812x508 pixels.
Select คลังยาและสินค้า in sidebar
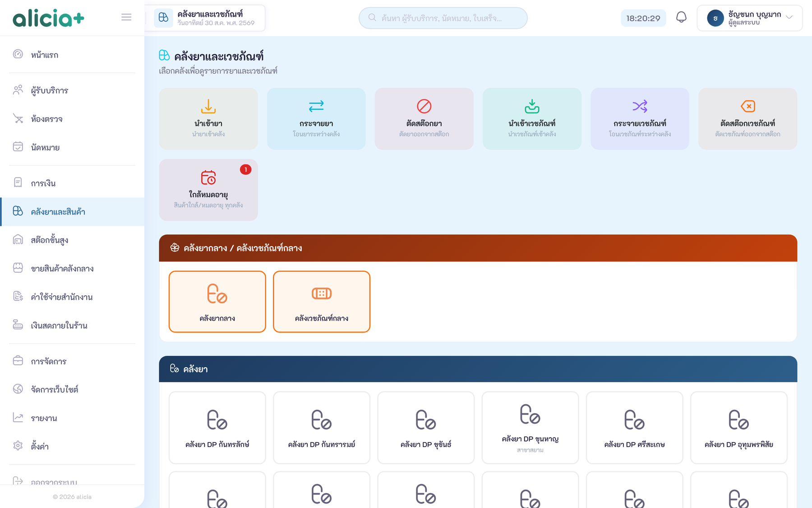click(x=72, y=211)
